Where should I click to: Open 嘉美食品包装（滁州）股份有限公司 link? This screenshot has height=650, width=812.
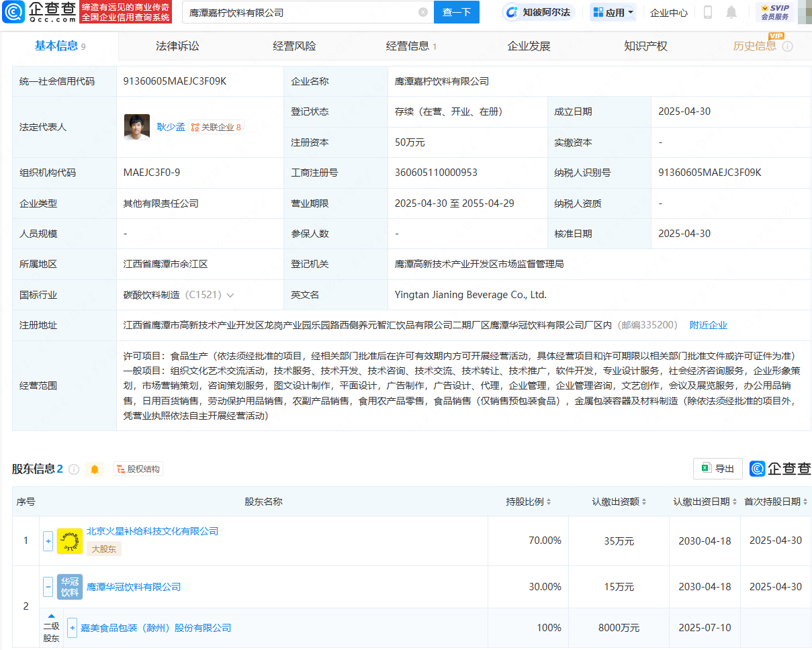[x=156, y=628]
